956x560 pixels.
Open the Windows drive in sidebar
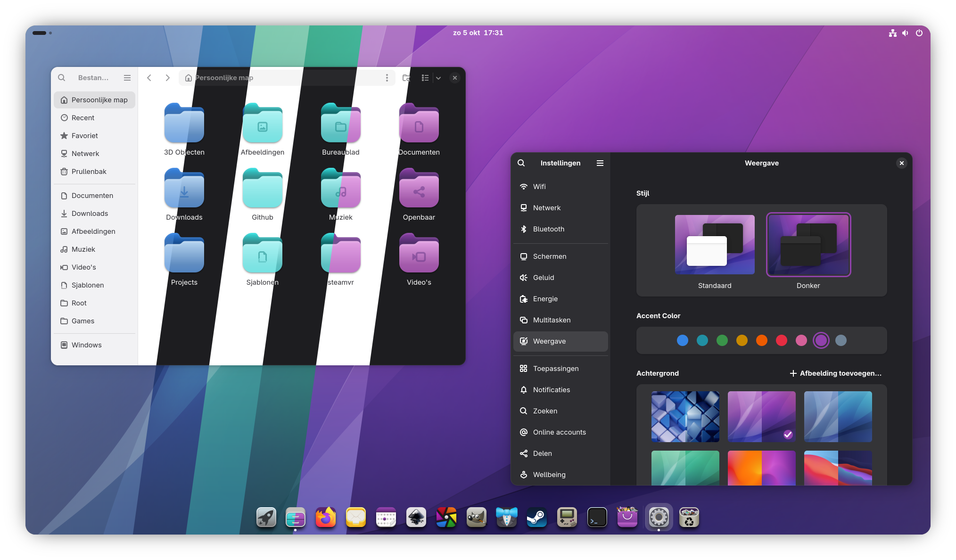(94, 345)
